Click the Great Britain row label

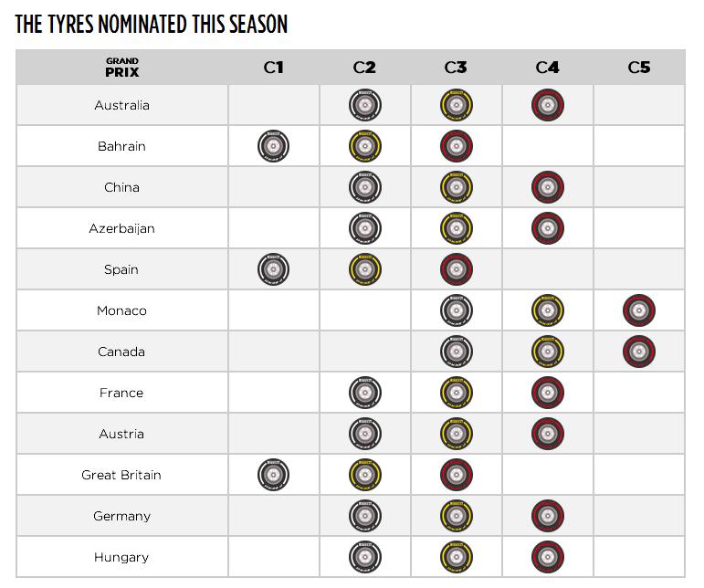(x=121, y=476)
